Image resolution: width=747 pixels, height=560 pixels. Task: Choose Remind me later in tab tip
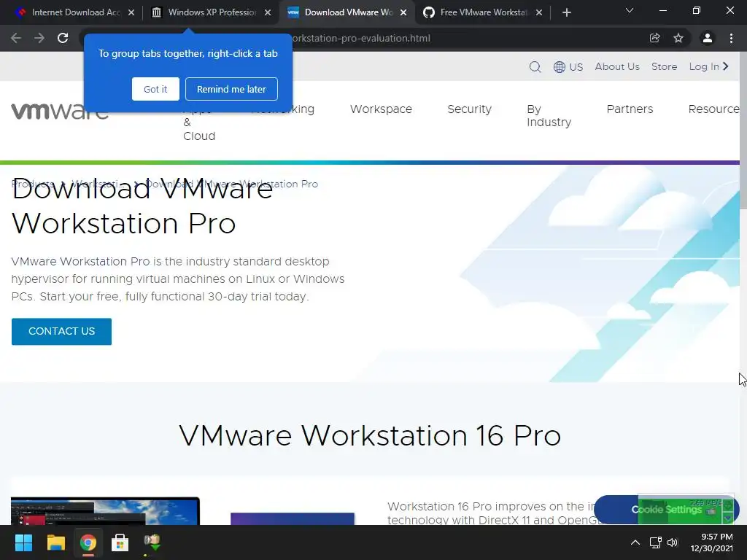click(x=231, y=89)
